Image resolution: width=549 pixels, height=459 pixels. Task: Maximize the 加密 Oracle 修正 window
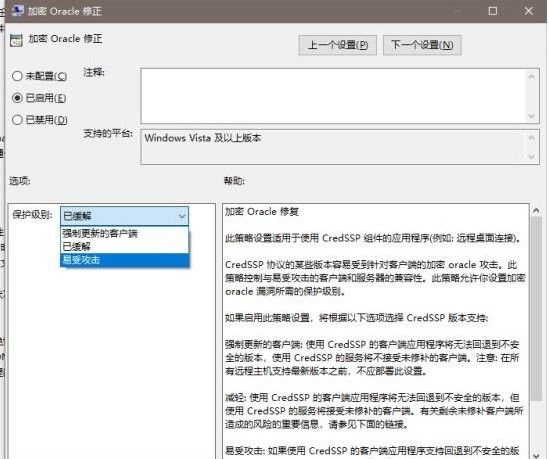coord(492,11)
